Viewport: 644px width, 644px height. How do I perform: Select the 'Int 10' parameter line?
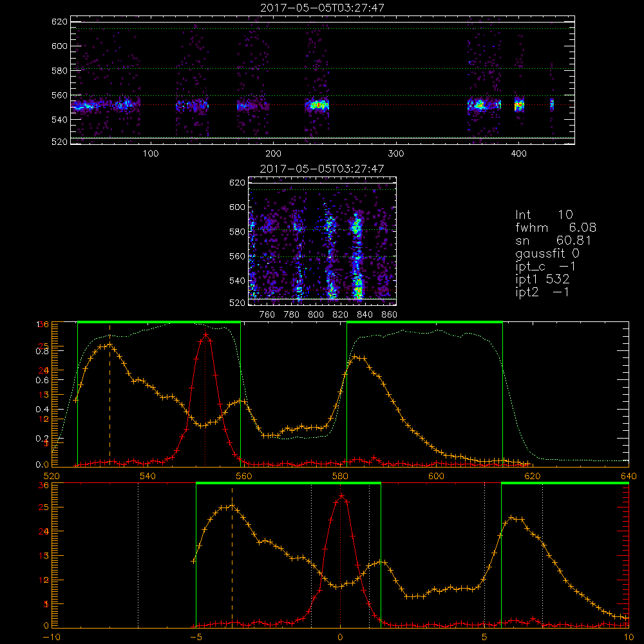544,214
